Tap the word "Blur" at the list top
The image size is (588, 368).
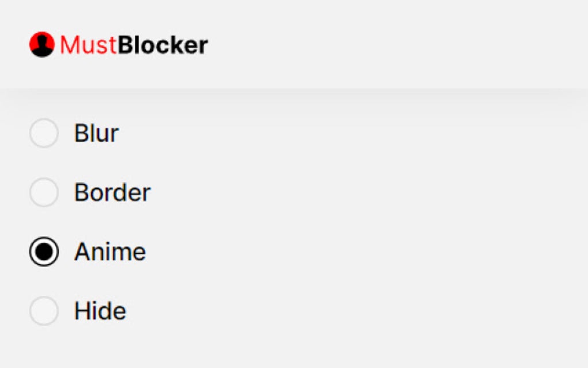pos(96,133)
